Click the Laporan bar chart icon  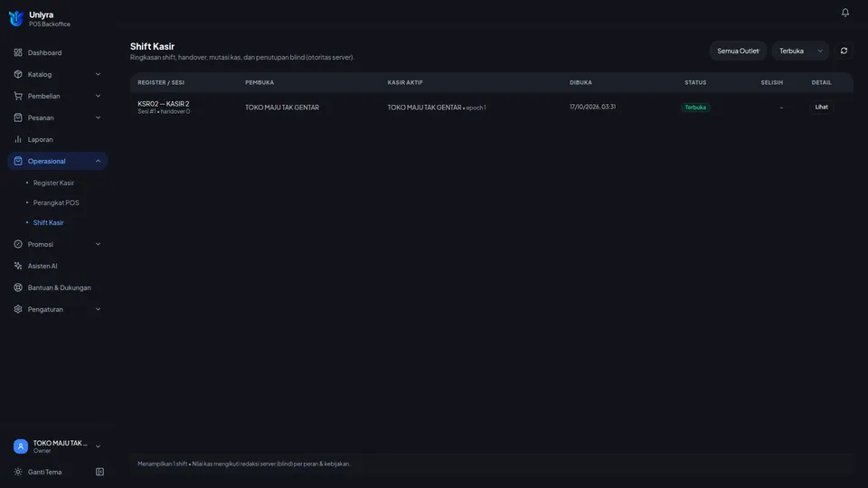[x=18, y=139]
